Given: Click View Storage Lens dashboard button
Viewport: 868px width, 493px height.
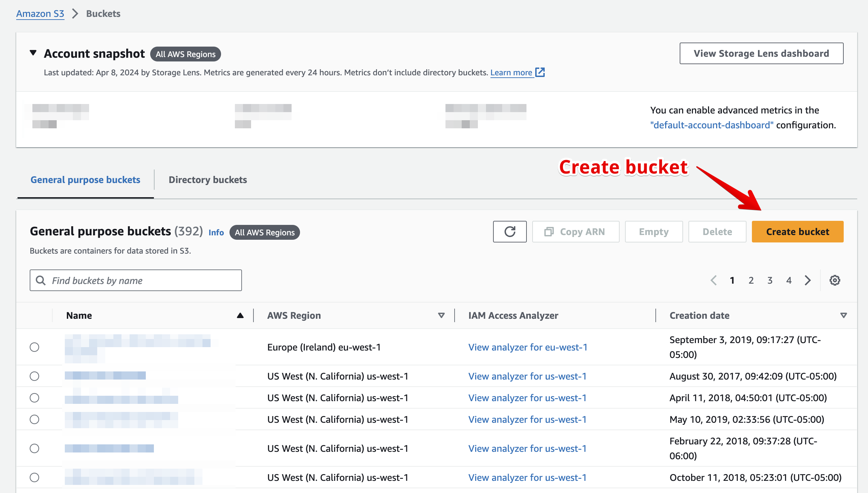Looking at the screenshot, I should [x=761, y=53].
